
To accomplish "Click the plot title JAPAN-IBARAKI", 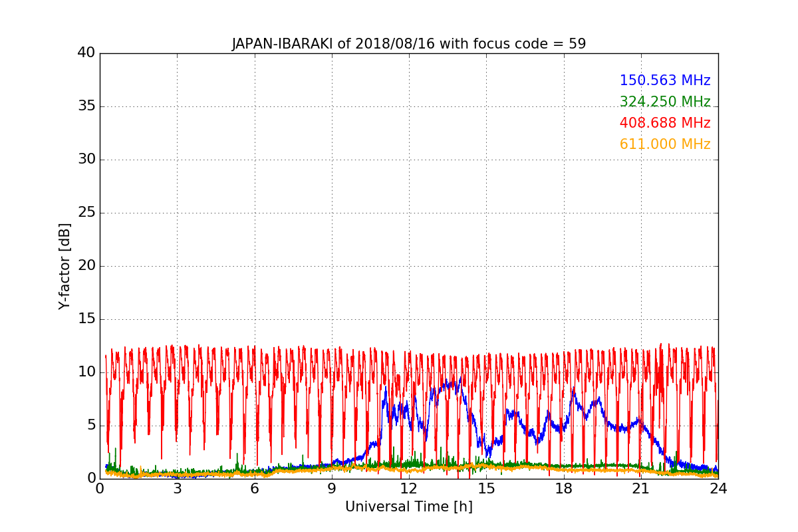I will pyautogui.click(x=408, y=44).
